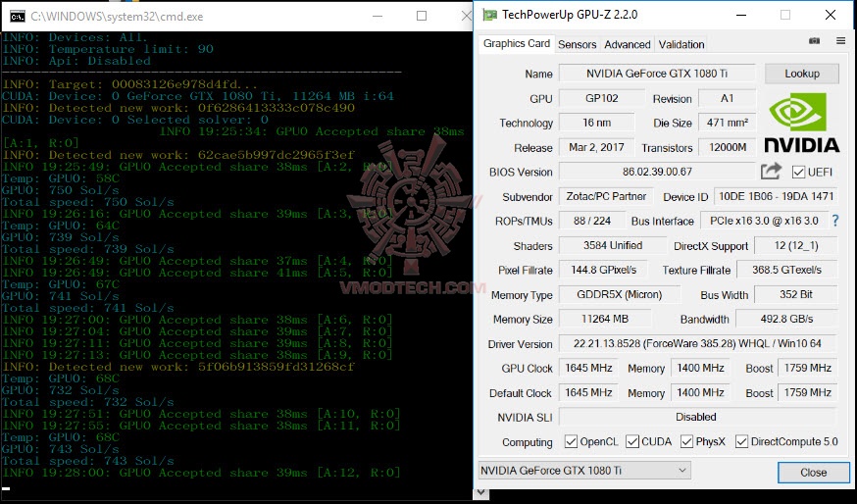
Task: Click the BIOS share/export arrow icon
Action: point(771,172)
